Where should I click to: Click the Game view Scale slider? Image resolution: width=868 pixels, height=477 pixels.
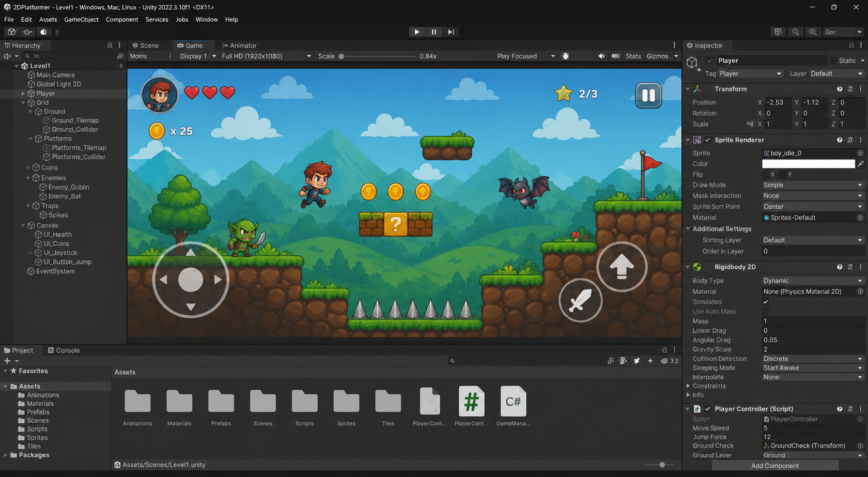pos(378,56)
